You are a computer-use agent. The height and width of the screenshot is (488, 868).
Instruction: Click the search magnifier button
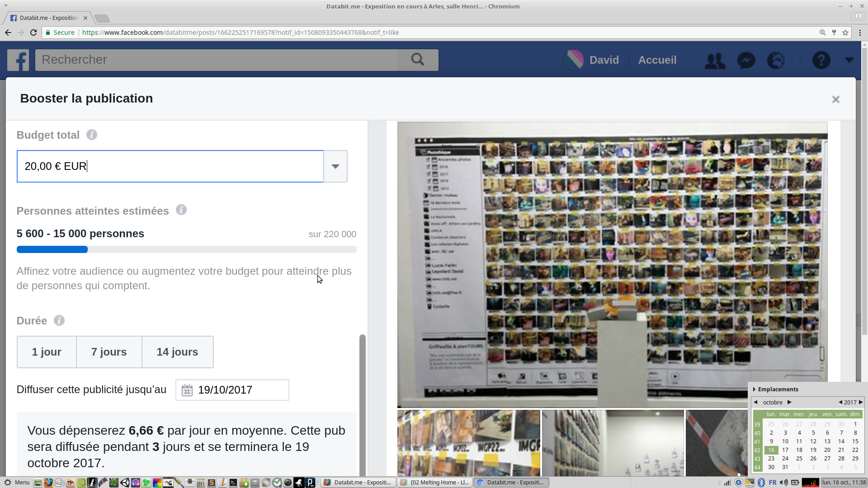coord(417,60)
